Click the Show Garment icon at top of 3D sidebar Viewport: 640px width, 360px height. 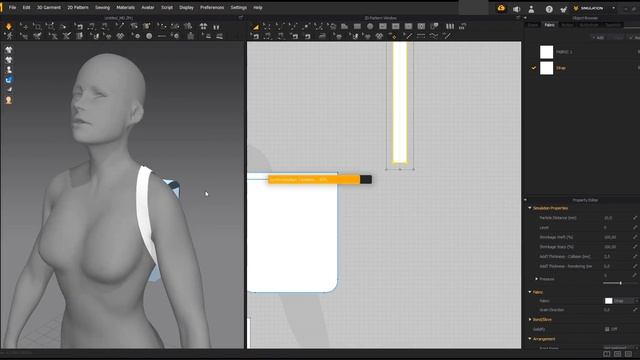pyautogui.click(x=9, y=50)
